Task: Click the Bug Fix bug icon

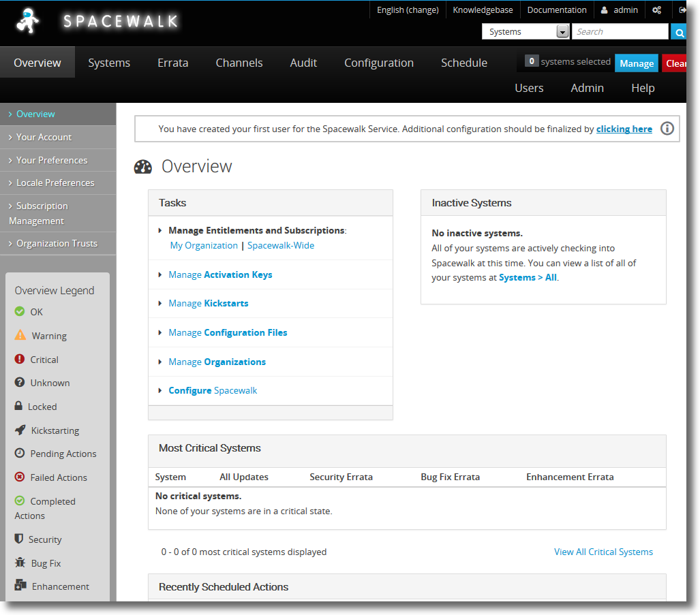Action: pyautogui.click(x=20, y=563)
